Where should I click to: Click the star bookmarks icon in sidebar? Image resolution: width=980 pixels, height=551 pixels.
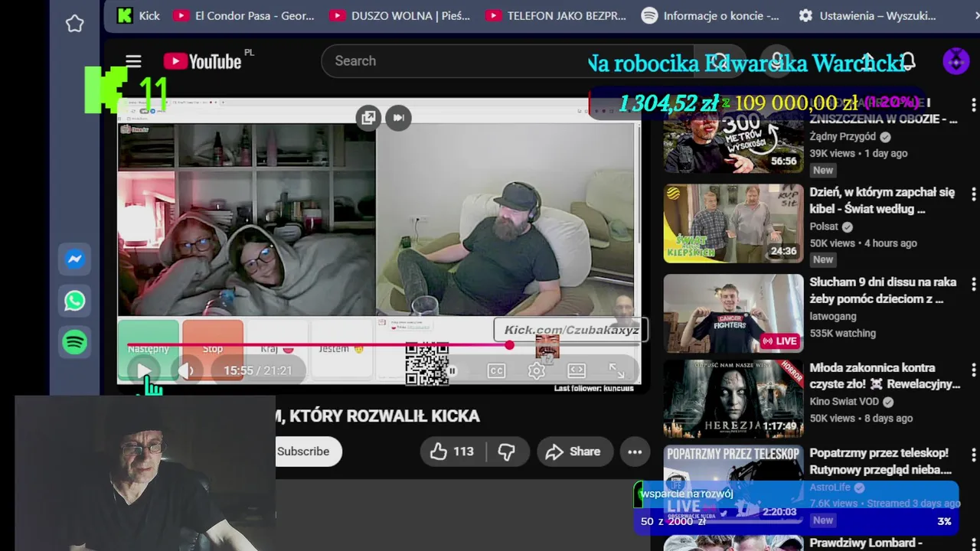(74, 24)
